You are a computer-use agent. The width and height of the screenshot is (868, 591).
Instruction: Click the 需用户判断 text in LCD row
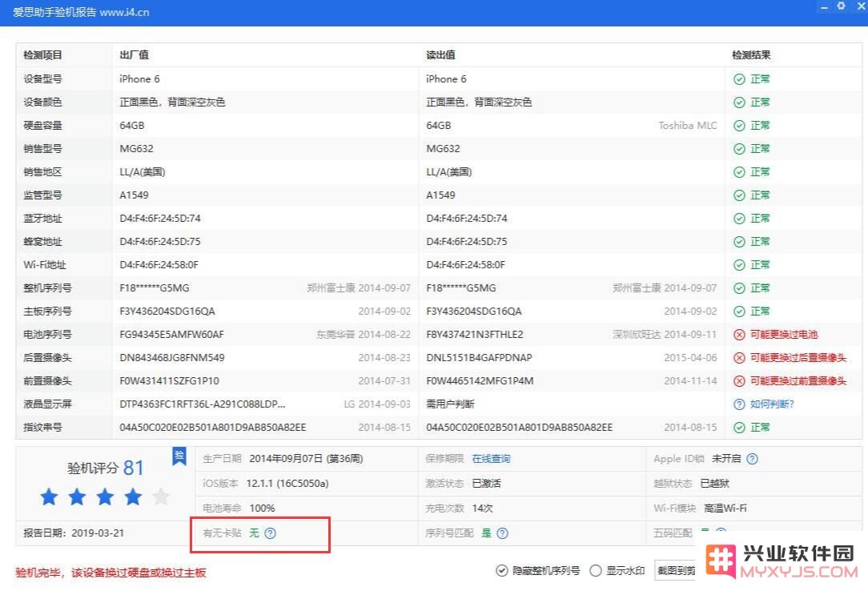[450, 404]
